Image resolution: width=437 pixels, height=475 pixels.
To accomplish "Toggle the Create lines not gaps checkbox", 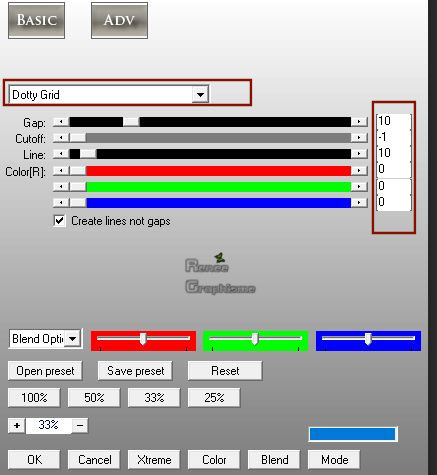I will (x=59, y=221).
